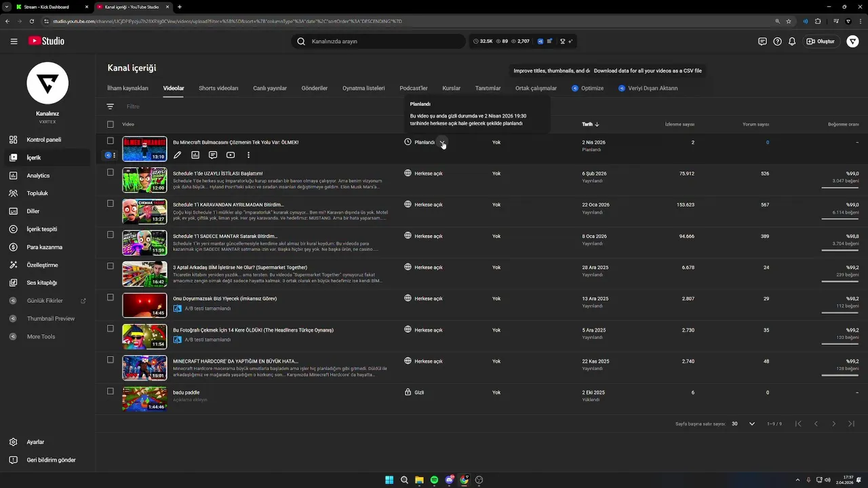Open Spotify from the taskbar
The height and width of the screenshot is (488, 868).
click(x=435, y=480)
